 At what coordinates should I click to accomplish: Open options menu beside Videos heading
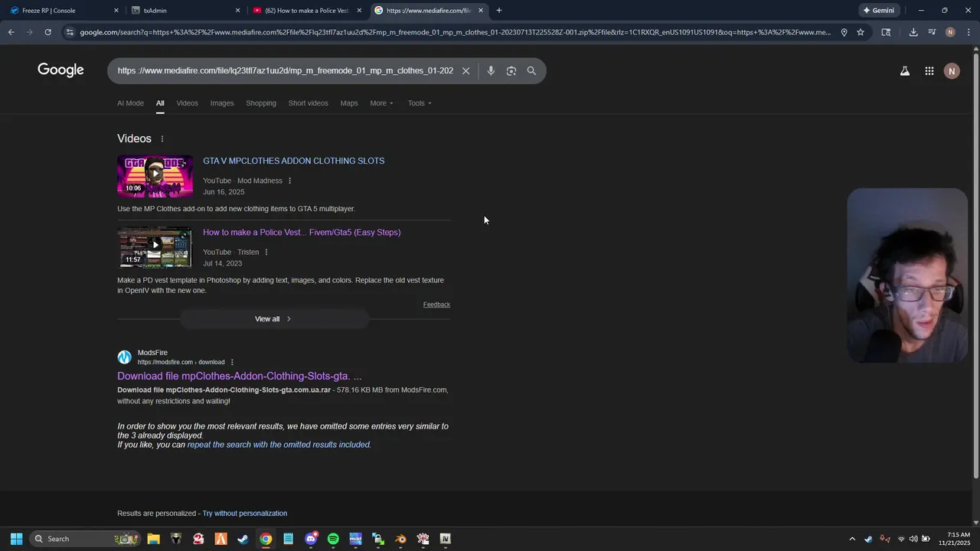(x=162, y=139)
